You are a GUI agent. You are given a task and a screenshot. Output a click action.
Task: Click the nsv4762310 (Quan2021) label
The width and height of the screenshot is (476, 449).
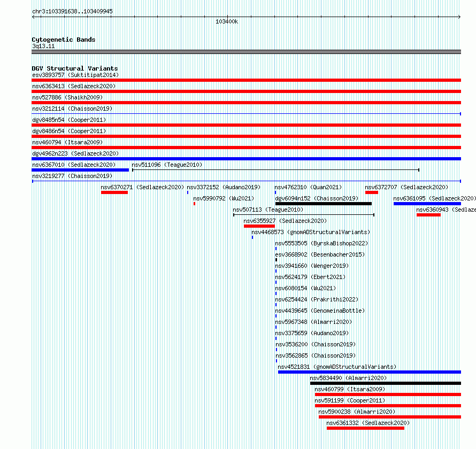tap(308, 187)
